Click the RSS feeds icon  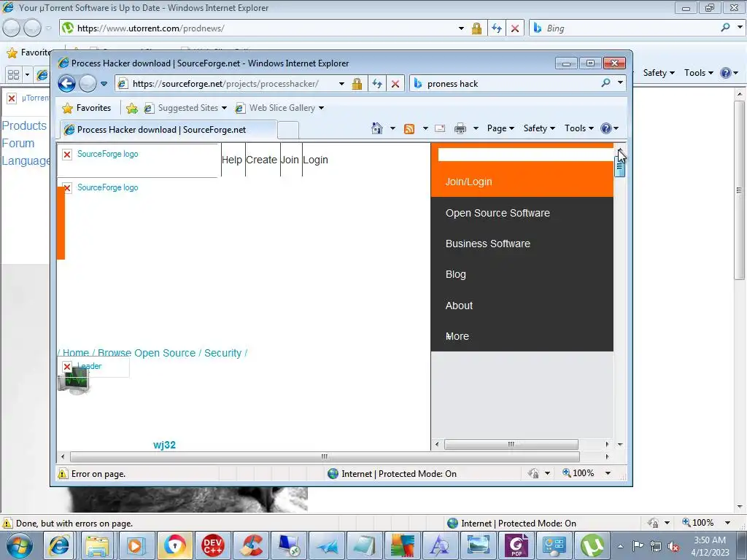coord(409,128)
